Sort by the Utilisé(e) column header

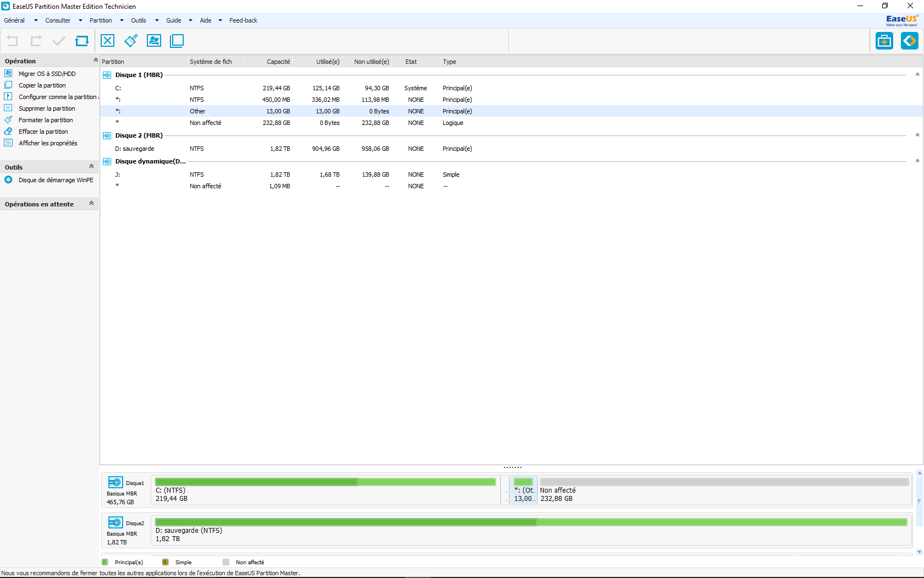(317, 62)
